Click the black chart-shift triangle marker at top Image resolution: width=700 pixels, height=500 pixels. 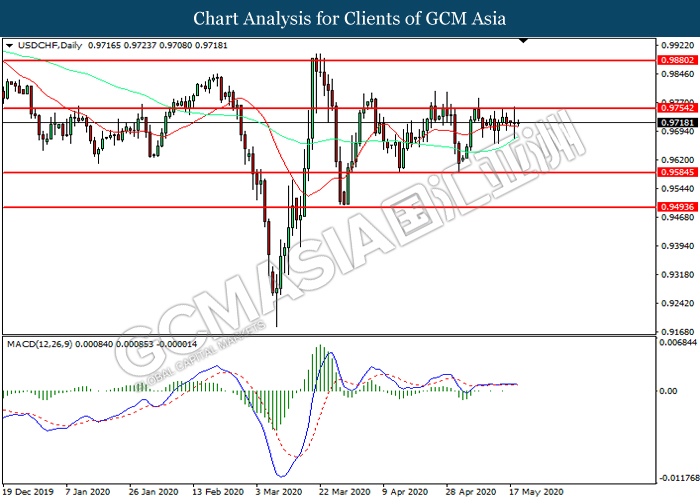point(524,41)
